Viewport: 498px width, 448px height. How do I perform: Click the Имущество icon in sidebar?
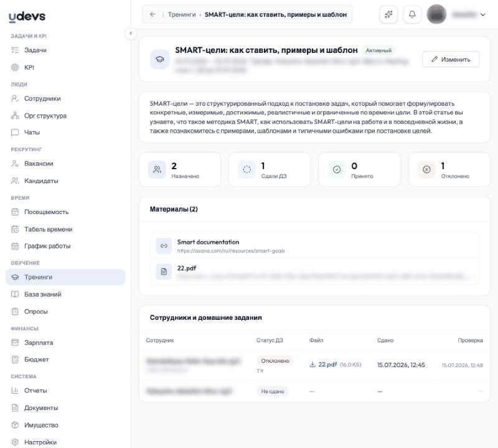[x=15, y=425]
